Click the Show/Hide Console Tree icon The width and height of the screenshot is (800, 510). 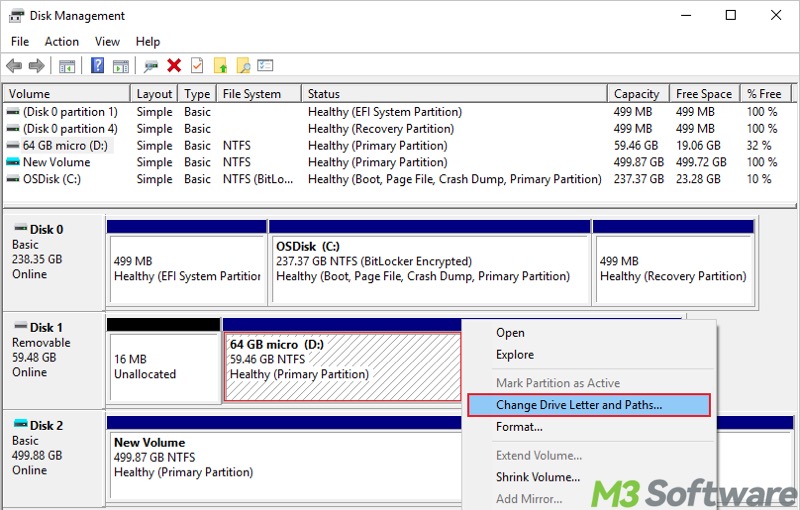click(x=67, y=66)
